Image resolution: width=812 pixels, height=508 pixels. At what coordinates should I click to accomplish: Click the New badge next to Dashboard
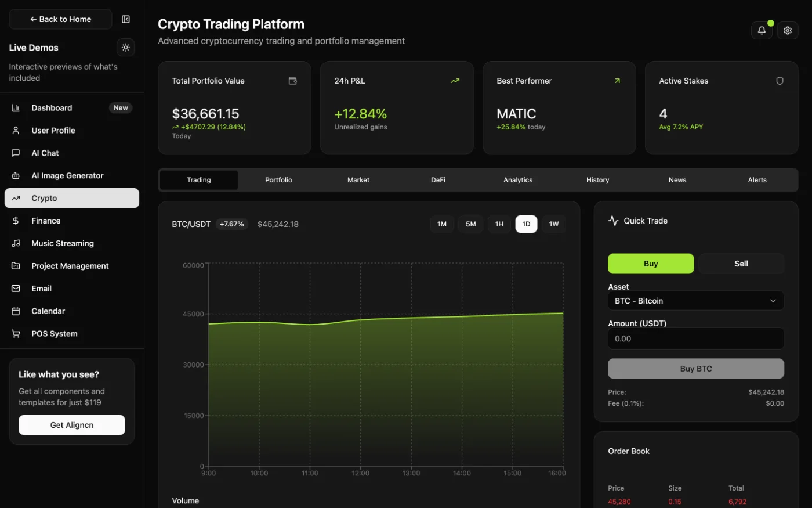pos(121,108)
